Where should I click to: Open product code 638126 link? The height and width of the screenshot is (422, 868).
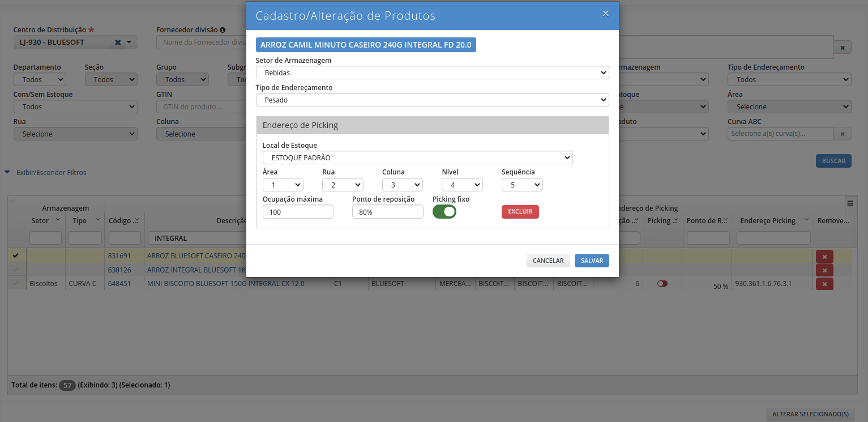tap(119, 270)
